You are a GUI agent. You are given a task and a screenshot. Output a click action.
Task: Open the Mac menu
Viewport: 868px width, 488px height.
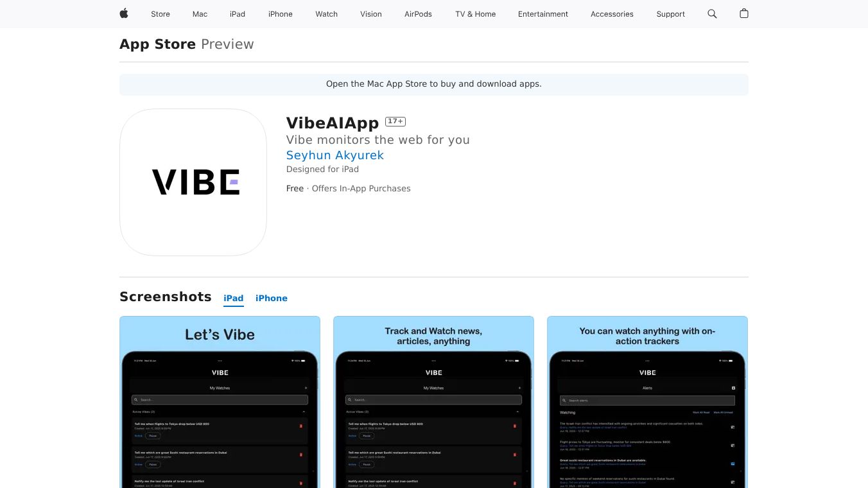click(200, 14)
